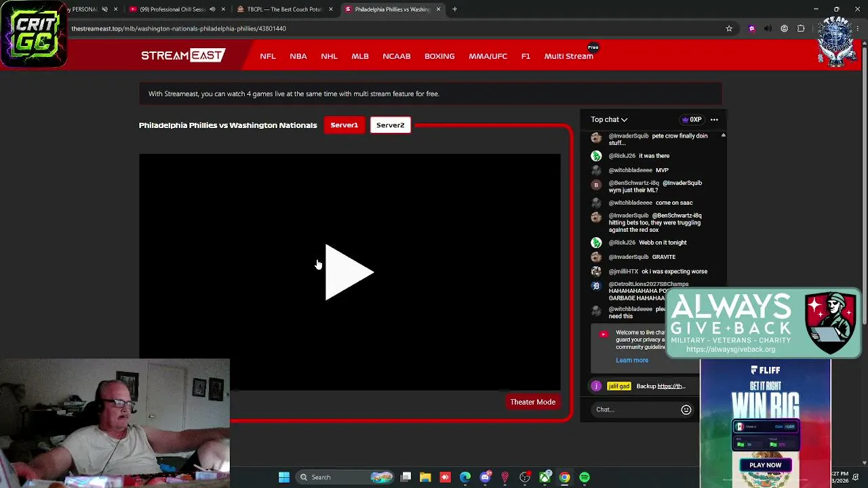Click jalil gad avatar in pinned message
Screen dimensions: 868x488
[x=596, y=386]
